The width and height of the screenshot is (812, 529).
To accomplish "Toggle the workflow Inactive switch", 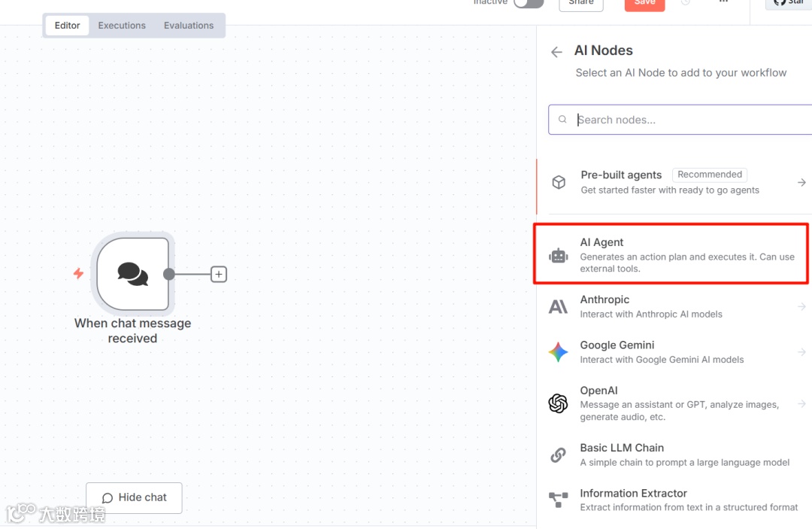I will [x=529, y=3].
